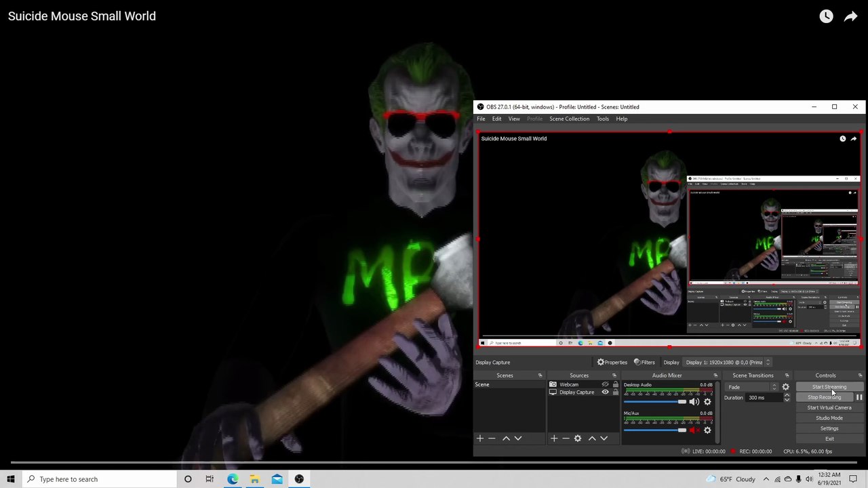Image resolution: width=868 pixels, height=488 pixels.
Task: Move selected source up in Sources
Action: (x=592, y=439)
